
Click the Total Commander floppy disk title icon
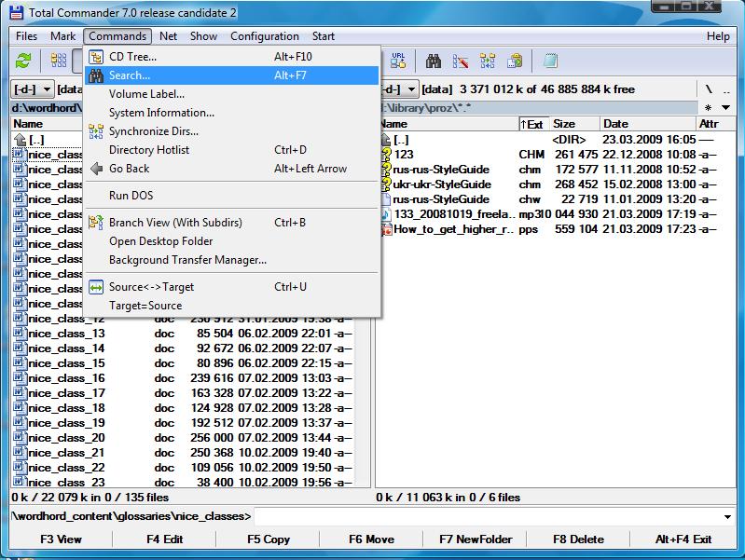17,12
